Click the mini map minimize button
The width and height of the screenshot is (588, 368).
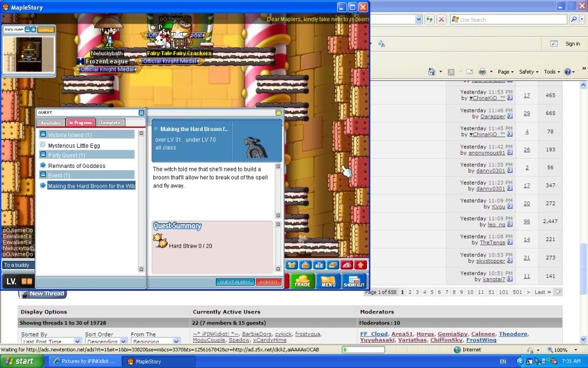click(28, 30)
